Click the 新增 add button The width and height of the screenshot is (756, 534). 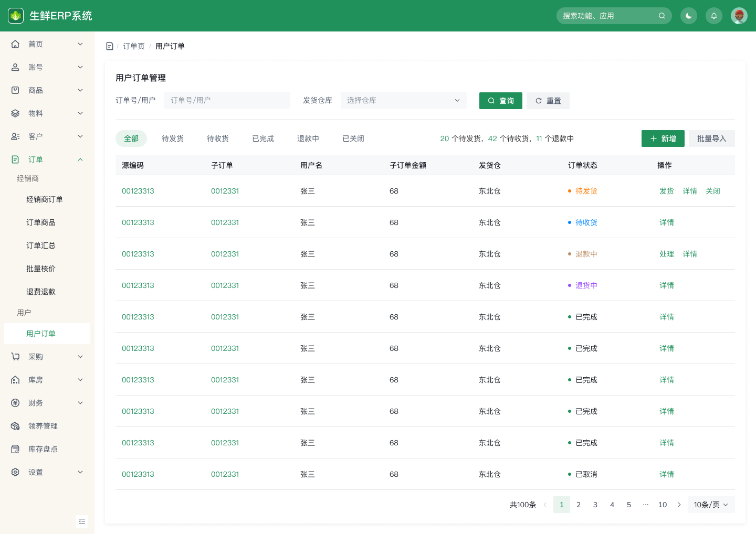coord(663,138)
